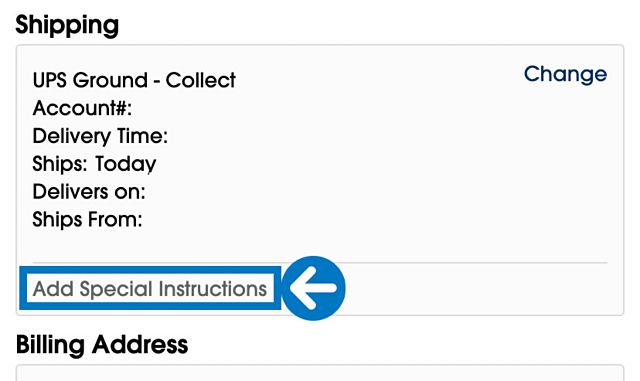Viewport: 640px width, 381px height.
Task: Click the Shipping section heading
Action: pyautogui.click(x=67, y=25)
